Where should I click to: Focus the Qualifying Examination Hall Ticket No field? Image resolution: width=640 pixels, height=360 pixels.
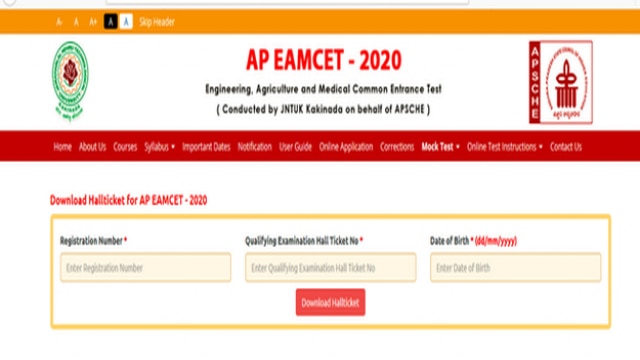tap(331, 267)
